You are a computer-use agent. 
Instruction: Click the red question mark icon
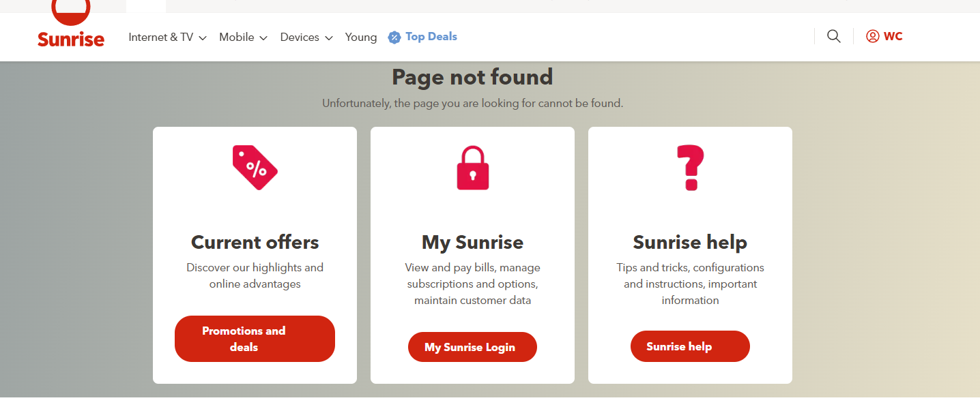coord(690,168)
